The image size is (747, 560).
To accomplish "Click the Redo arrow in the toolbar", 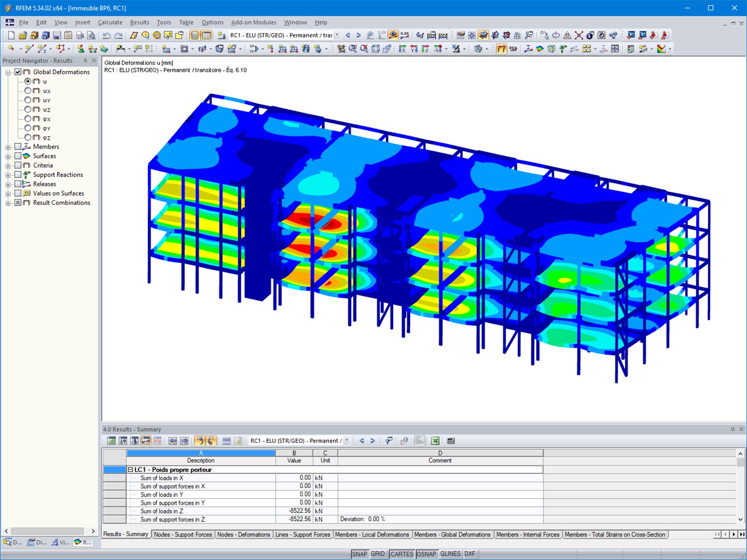I will [x=119, y=35].
